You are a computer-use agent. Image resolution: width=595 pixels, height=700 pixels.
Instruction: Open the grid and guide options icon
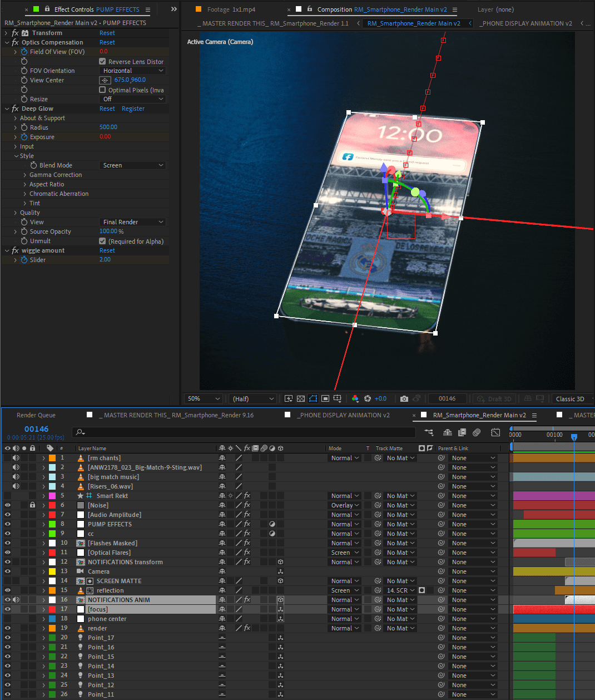point(338,398)
